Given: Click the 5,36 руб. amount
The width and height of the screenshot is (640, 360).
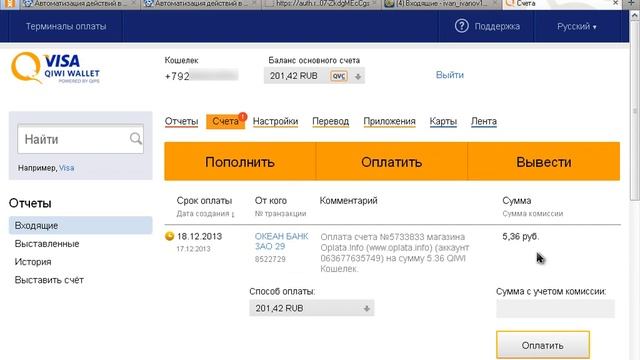Looking at the screenshot, I should click(520, 236).
